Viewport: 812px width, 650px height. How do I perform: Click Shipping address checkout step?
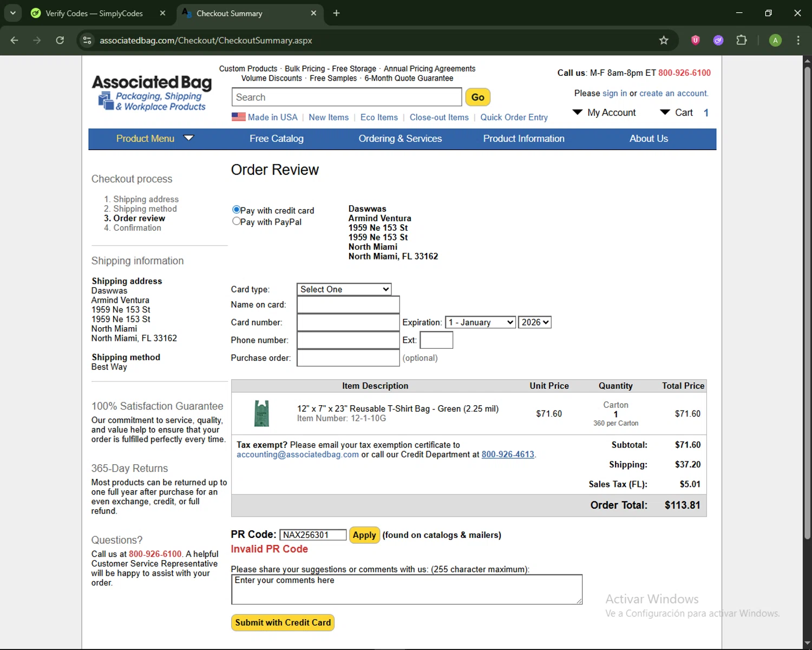(146, 199)
